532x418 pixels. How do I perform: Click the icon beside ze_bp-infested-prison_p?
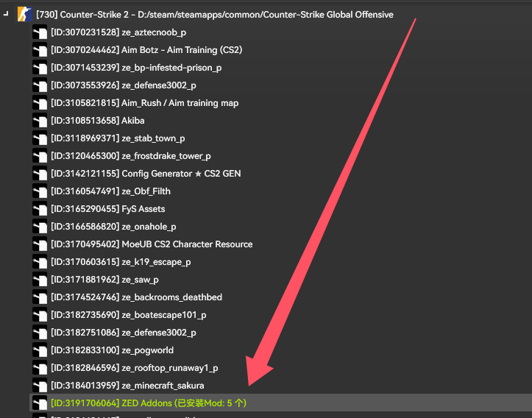coord(40,68)
